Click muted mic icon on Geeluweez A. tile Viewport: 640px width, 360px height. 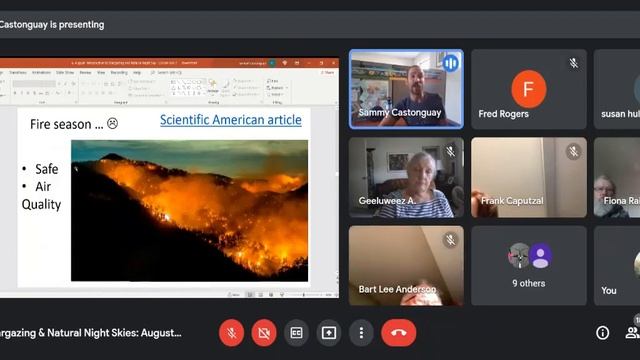point(451,152)
